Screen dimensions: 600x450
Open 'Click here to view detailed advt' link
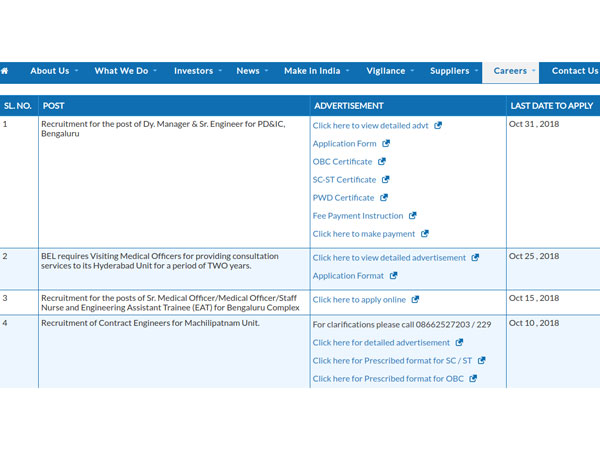point(370,126)
